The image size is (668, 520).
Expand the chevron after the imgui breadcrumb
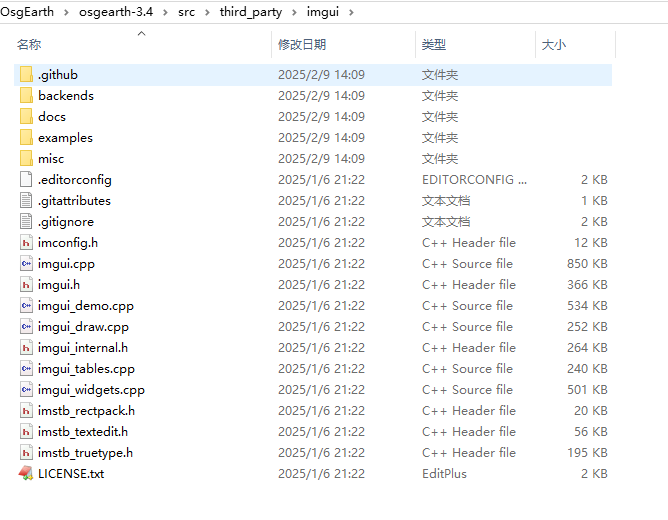click(x=350, y=13)
